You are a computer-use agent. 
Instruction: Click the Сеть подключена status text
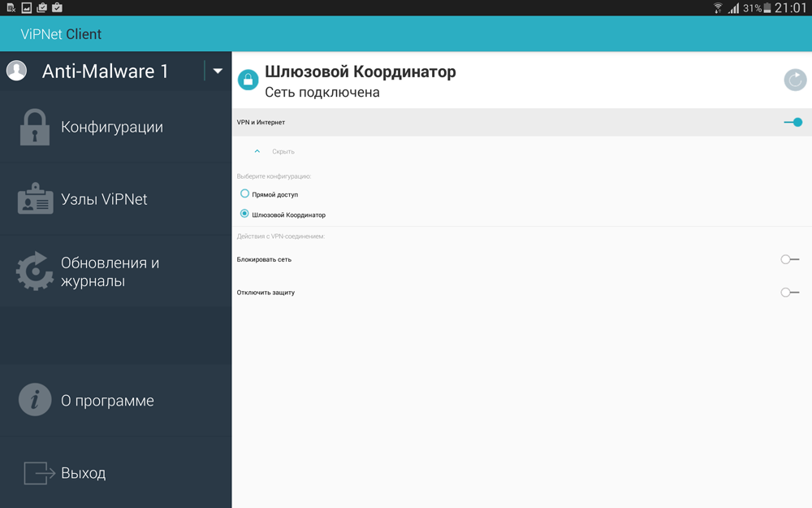(322, 93)
